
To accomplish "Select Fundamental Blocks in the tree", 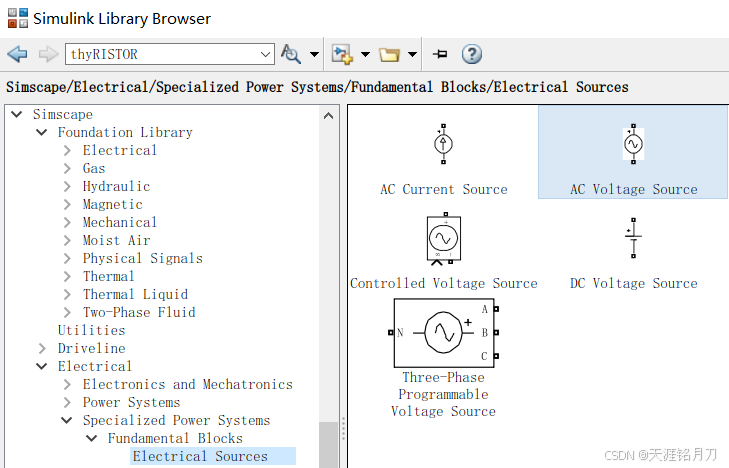I will (x=175, y=438).
